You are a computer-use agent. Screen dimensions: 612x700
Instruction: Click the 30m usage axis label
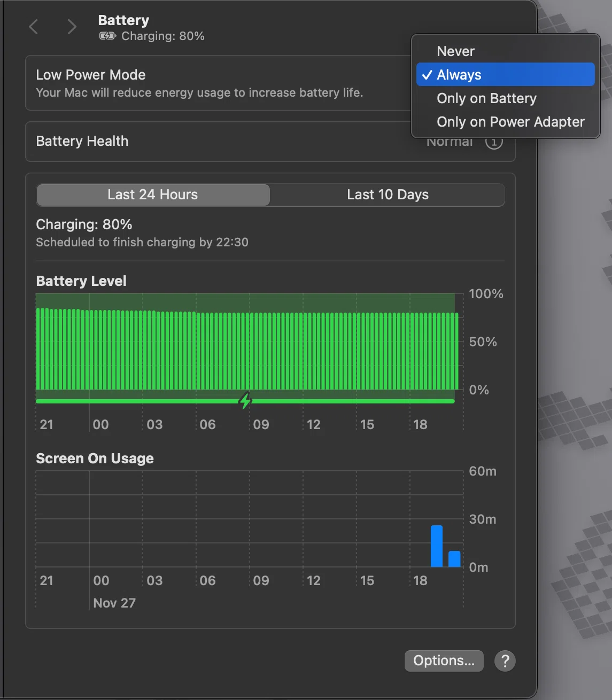[x=483, y=519]
